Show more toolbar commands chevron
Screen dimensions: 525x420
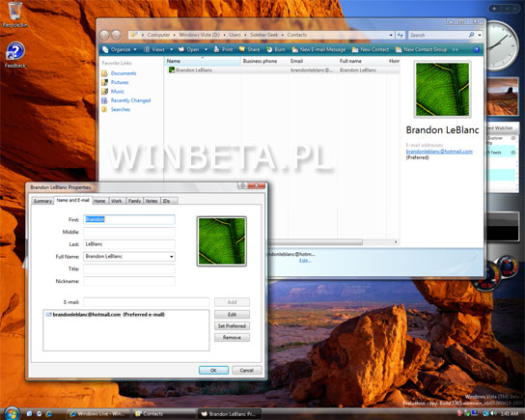tap(455, 49)
